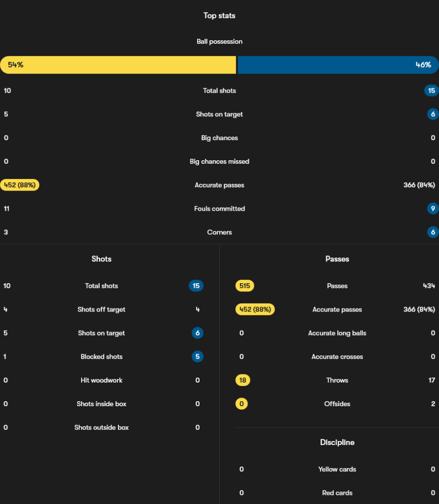This screenshot has height=504, width=439.
Task: Select the Fouls committed stat label
Action: [219, 209]
